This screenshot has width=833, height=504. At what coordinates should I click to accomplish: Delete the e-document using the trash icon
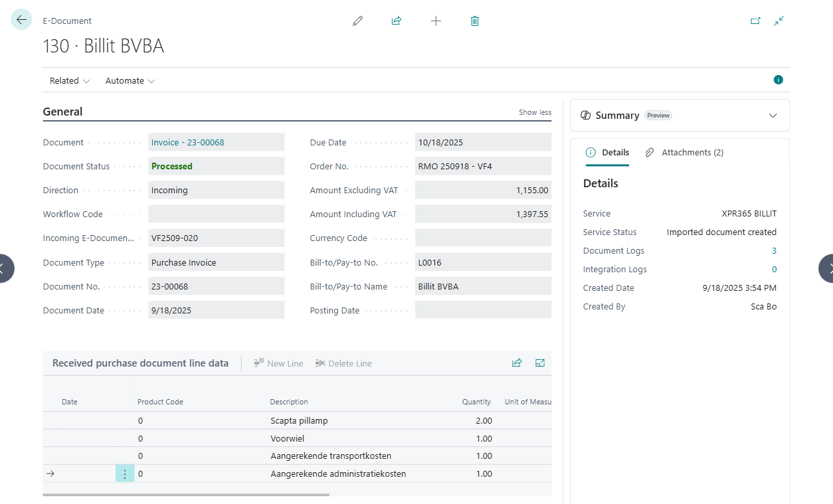pyautogui.click(x=474, y=21)
